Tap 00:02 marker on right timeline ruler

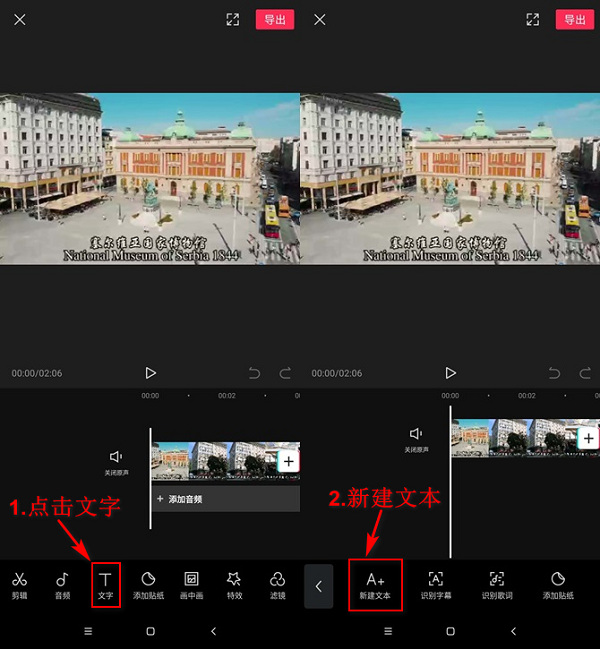(527, 396)
